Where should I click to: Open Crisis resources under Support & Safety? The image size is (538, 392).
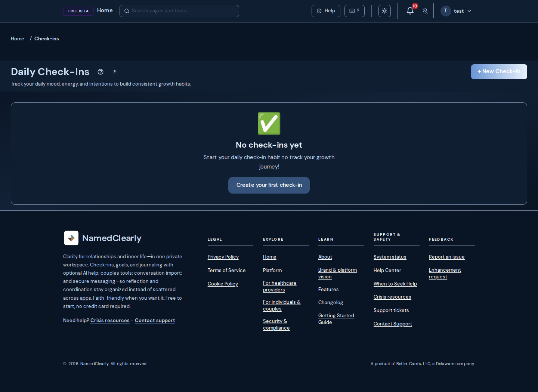click(392, 297)
